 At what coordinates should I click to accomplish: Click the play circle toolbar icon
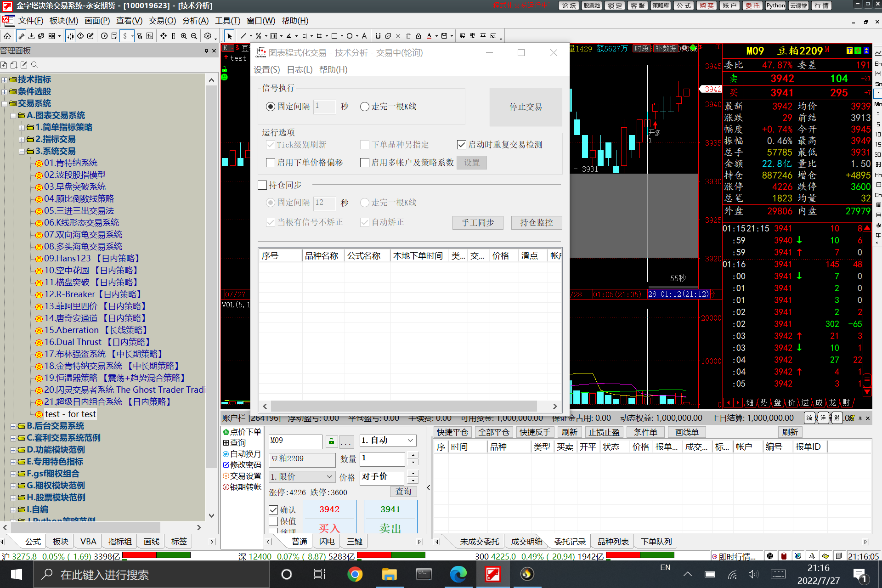[x=104, y=36]
